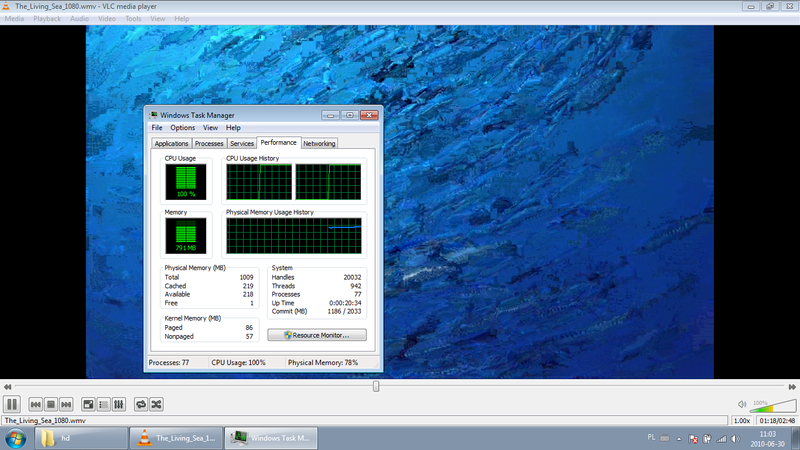Show hidden system tray icons
The width and height of the screenshot is (800, 450).
pos(679,439)
